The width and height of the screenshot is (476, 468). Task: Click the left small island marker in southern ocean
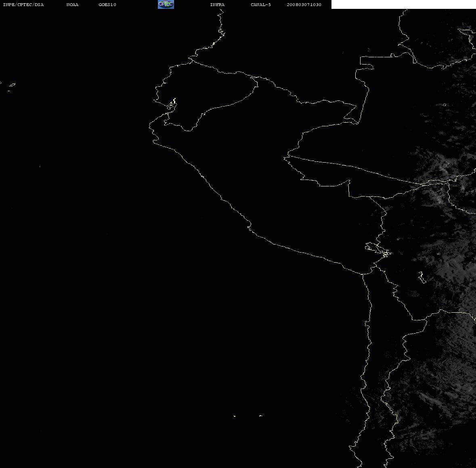point(234,416)
